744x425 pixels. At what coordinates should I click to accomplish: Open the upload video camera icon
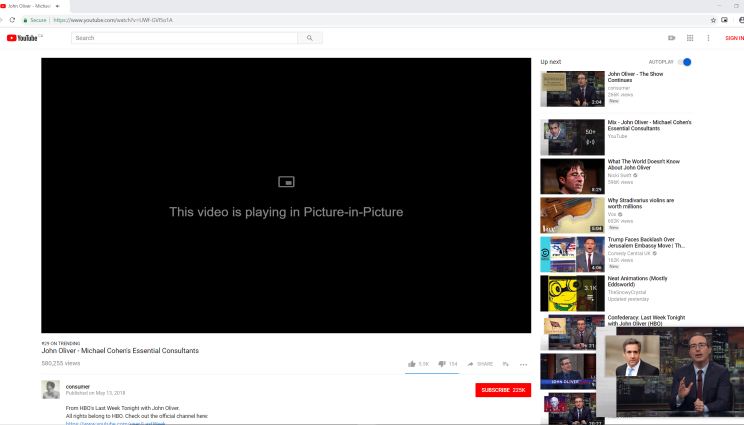(x=672, y=38)
